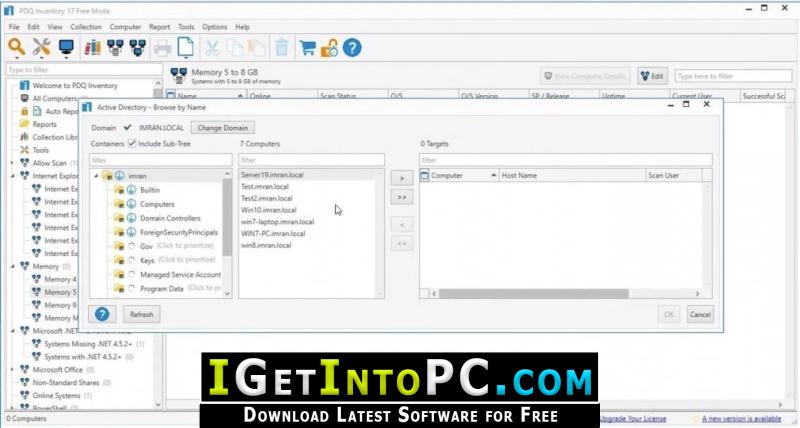Click the add all (>>) button
Image resolution: width=800 pixels, height=428 pixels.
(x=402, y=197)
